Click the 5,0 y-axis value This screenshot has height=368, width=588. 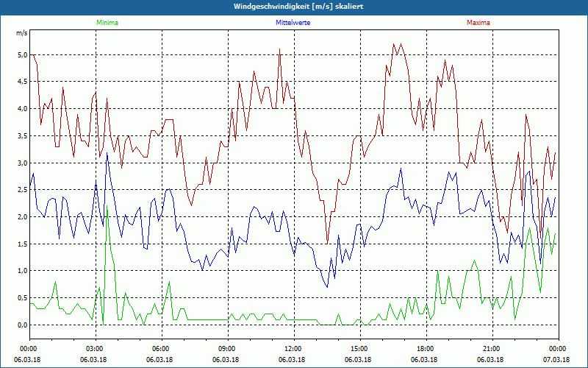pos(23,54)
